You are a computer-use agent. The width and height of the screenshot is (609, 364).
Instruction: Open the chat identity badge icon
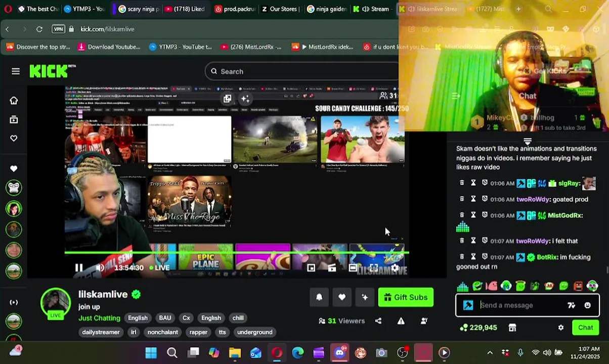coord(468,305)
